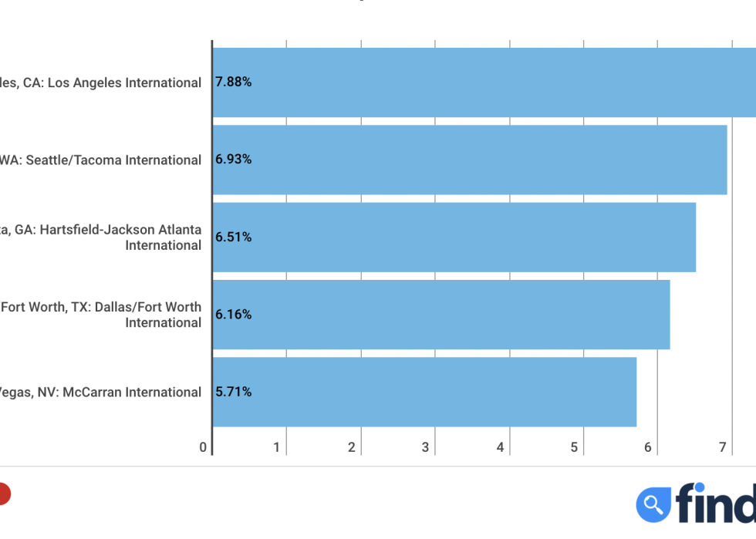Click the 7.88% data value label
The width and height of the screenshot is (756, 539).
pyautogui.click(x=233, y=82)
